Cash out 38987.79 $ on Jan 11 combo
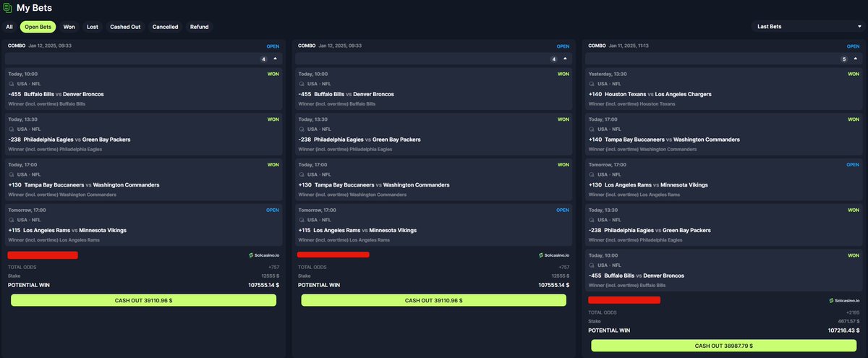The image size is (868, 358). click(723, 346)
